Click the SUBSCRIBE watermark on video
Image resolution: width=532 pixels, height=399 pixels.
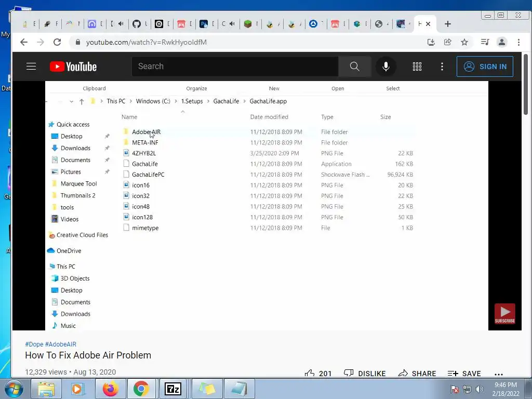click(504, 314)
